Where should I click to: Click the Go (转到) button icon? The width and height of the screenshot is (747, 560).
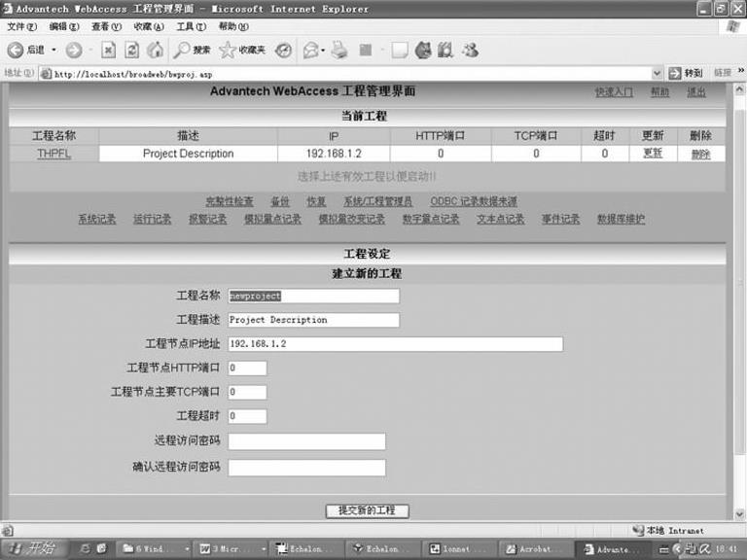point(675,73)
